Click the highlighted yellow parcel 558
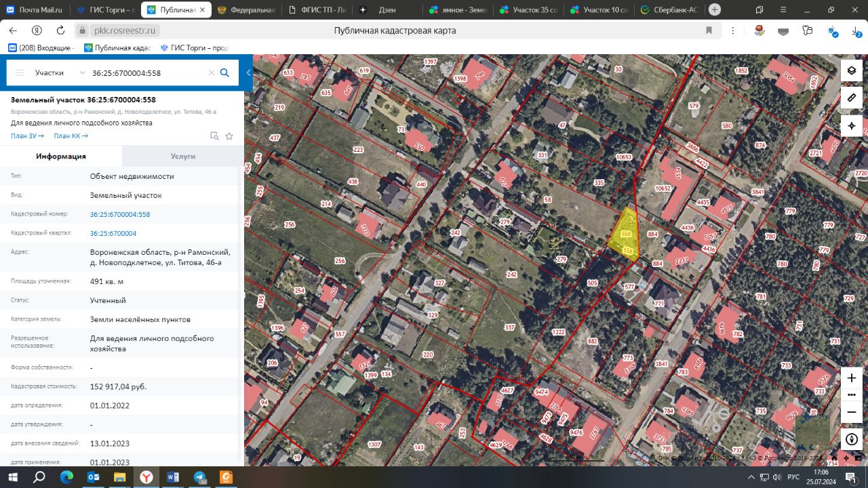 [x=624, y=232]
